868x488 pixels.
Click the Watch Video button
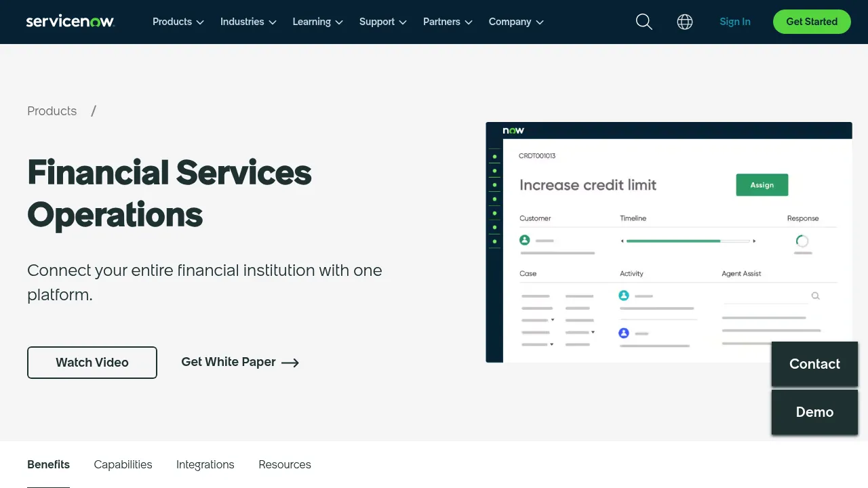(x=92, y=363)
